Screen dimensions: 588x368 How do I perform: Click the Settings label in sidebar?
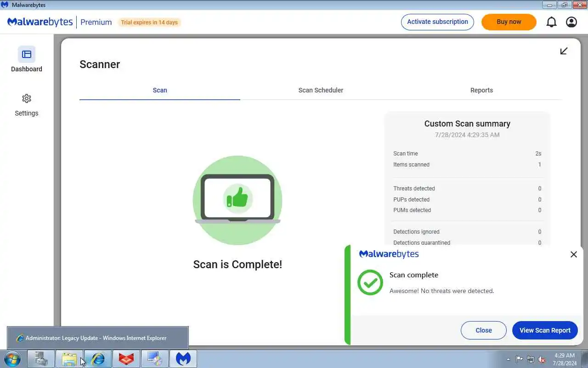click(x=27, y=113)
